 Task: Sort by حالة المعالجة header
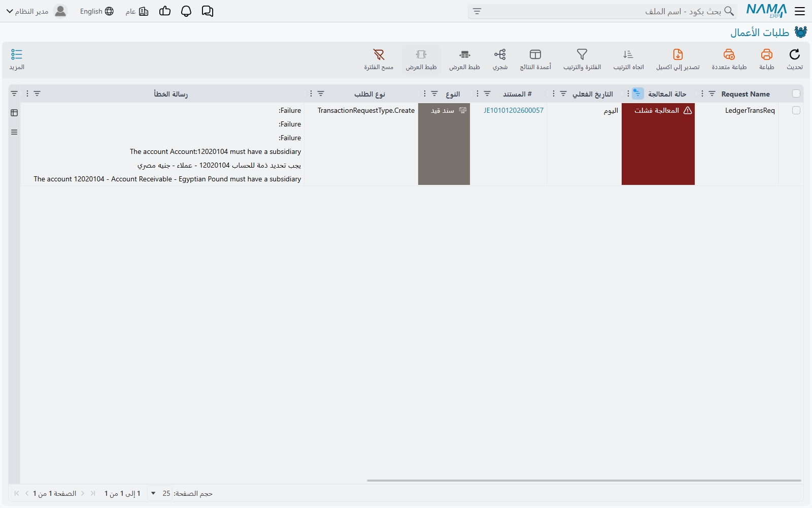pyautogui.click(x=667, y=94)
